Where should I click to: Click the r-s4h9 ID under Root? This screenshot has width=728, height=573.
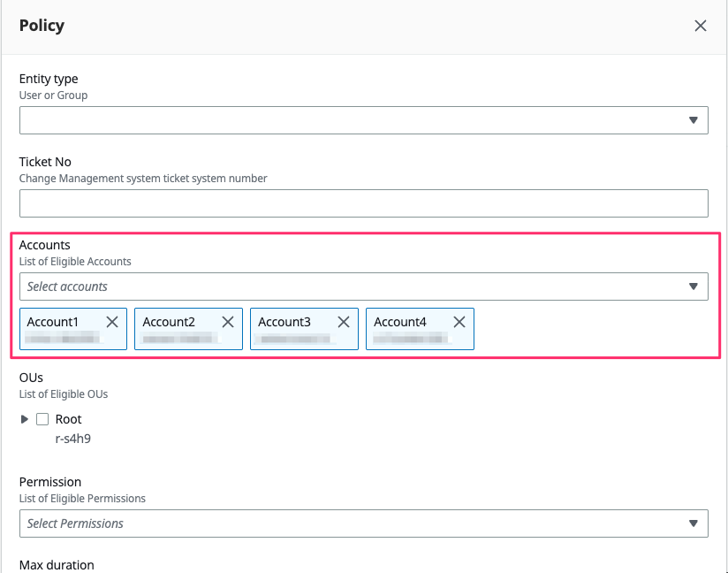pyautogui.click(x=72, y=437)
